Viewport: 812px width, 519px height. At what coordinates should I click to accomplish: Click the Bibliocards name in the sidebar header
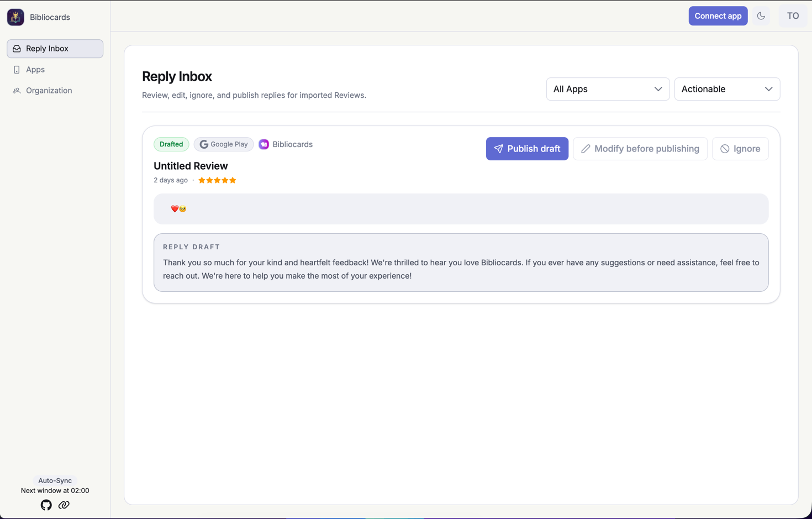click(x=50, y=17)
